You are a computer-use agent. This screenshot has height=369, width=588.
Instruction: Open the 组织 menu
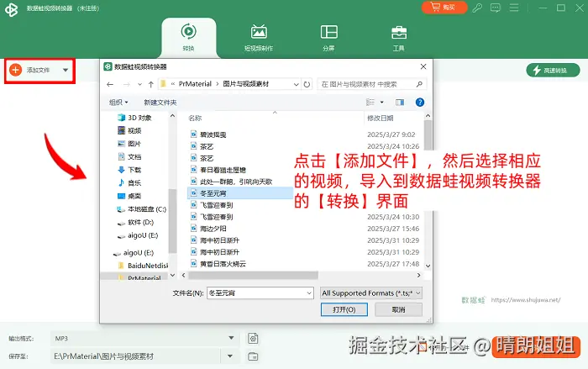(118, 103)
